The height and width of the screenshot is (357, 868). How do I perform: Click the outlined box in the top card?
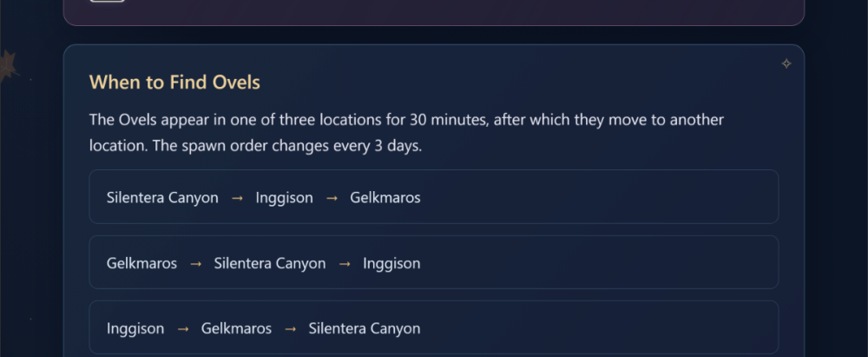coord(108,1)
